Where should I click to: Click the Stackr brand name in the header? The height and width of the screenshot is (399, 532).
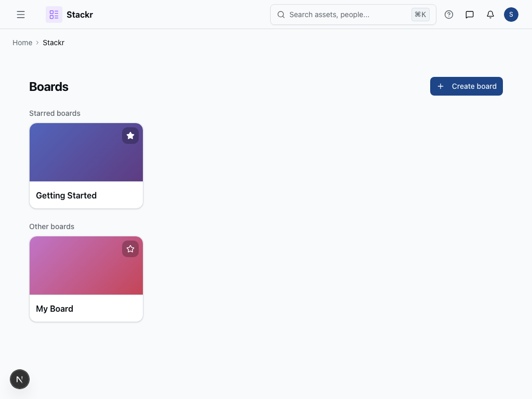tap(79, 15)
